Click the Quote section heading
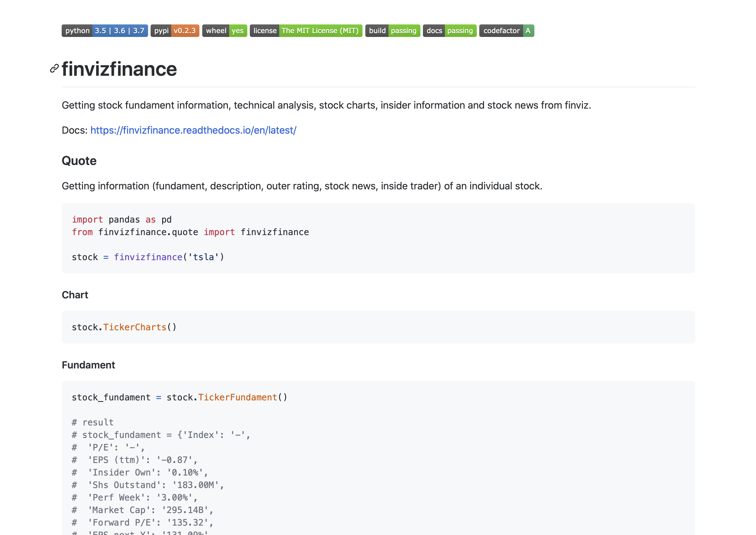The width and height of the screenshot is (756, 535). (79, 161)
